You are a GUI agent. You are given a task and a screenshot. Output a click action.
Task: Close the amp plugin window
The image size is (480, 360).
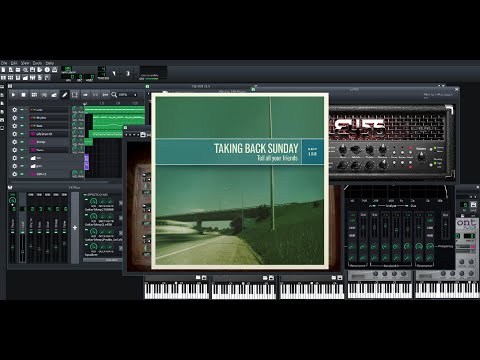(x=457, y=89)
